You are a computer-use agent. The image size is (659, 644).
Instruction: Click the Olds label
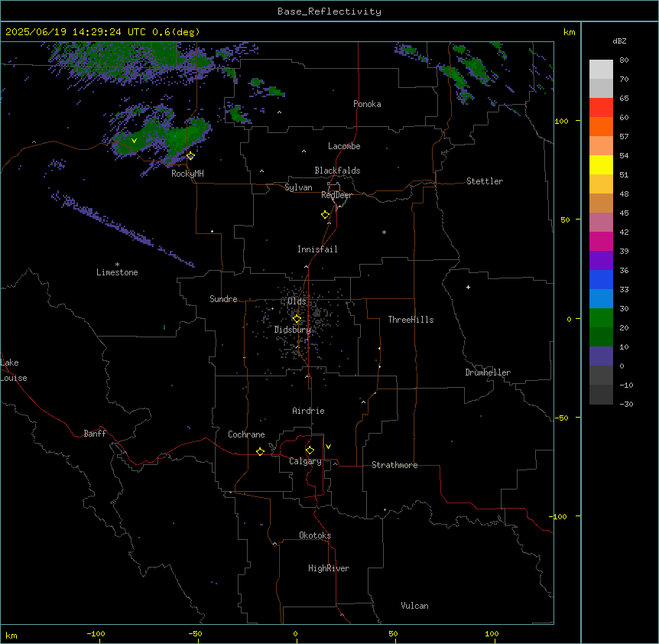(x=297, y=301)
